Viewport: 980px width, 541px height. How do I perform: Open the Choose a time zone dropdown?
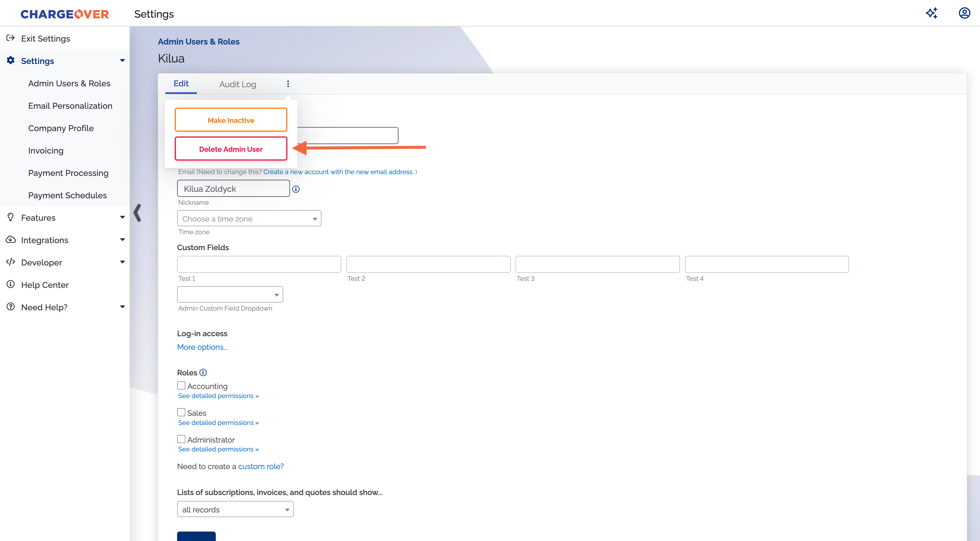click(x=249, y=219)
